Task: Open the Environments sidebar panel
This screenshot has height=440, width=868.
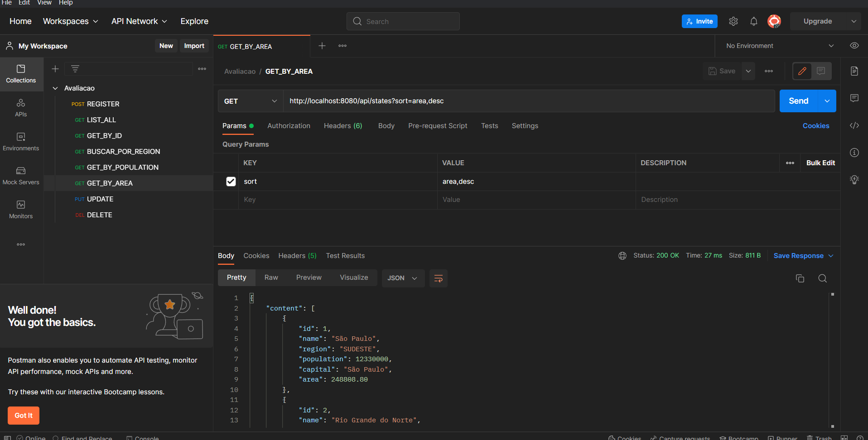Action: pyautogui.click(x=21, y=142)
